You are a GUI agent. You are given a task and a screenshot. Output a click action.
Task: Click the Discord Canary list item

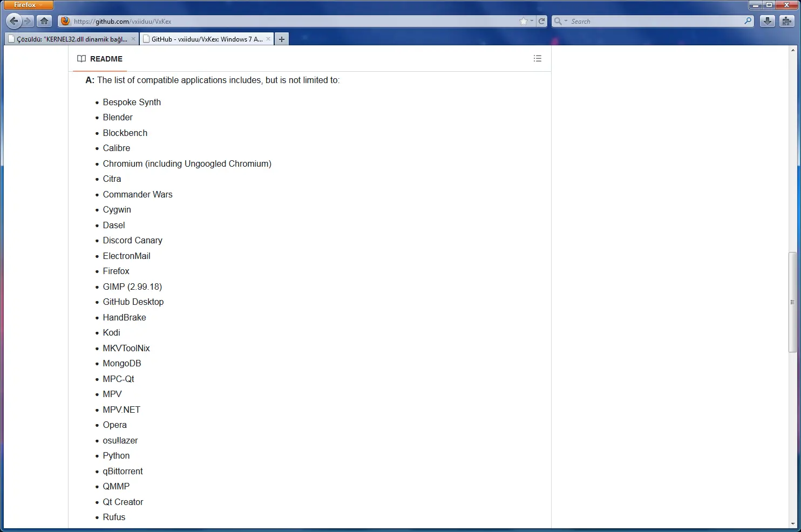coord(132,240)
